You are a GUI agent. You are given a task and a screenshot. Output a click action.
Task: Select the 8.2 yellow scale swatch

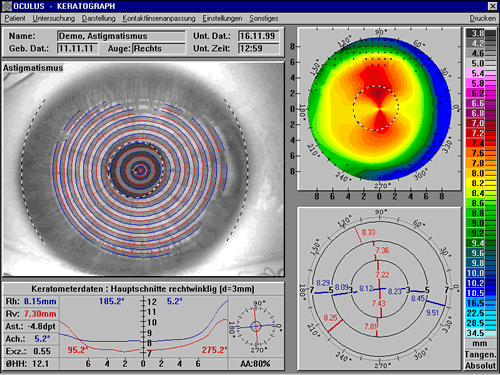[481, 183]
